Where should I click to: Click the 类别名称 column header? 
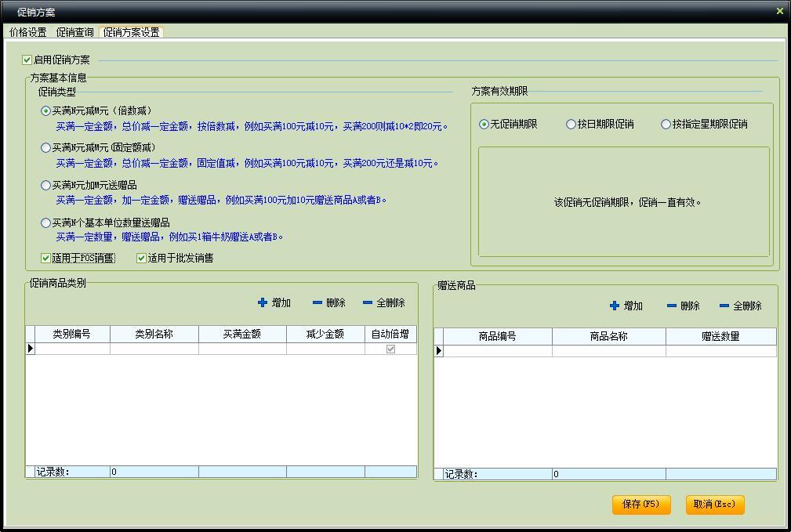(154, 334)
